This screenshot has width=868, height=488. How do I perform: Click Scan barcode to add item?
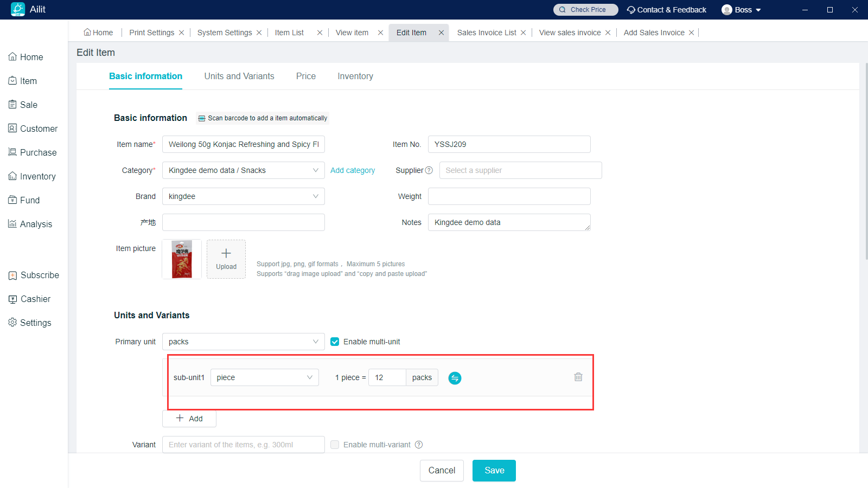click(x=263, y=118)
